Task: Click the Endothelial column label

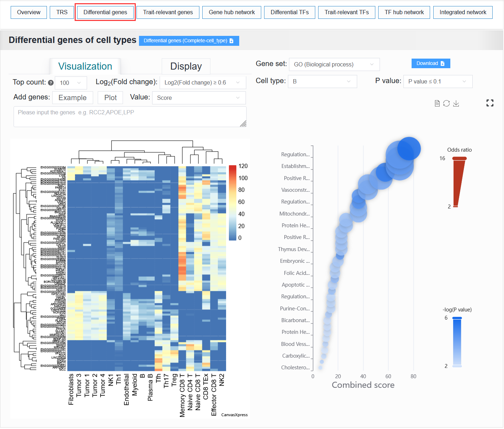Action: pos(126,390)
